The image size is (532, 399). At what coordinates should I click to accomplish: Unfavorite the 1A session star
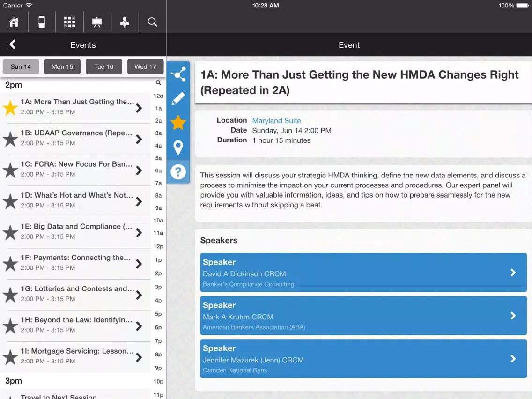pos(10,108)
